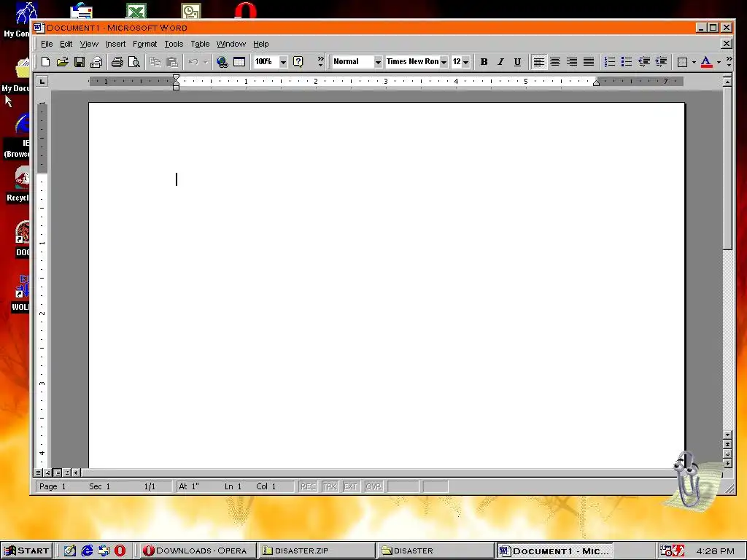Click the scroll down arrow of vertical scrollbar
Screen dimensions: 747x560
tap(727, 435)
